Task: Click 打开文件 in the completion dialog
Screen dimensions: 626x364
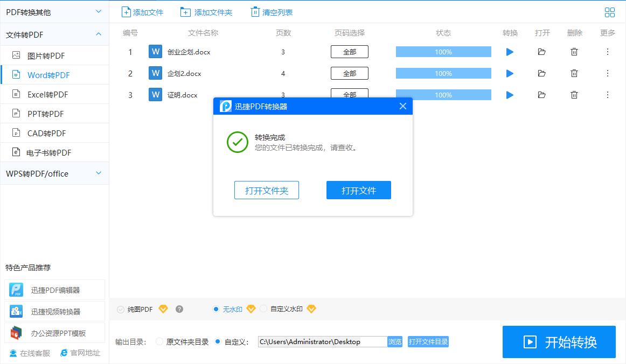Action: tap(358, 190)
